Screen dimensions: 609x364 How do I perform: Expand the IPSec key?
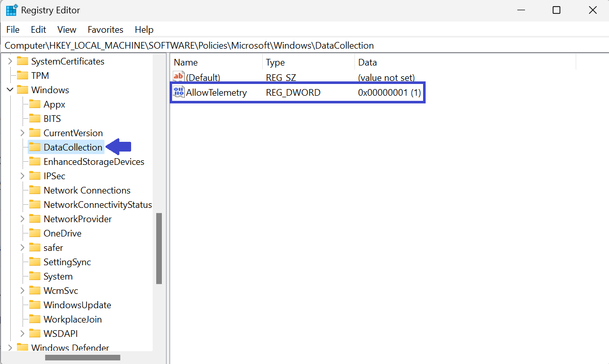[22, 176]
